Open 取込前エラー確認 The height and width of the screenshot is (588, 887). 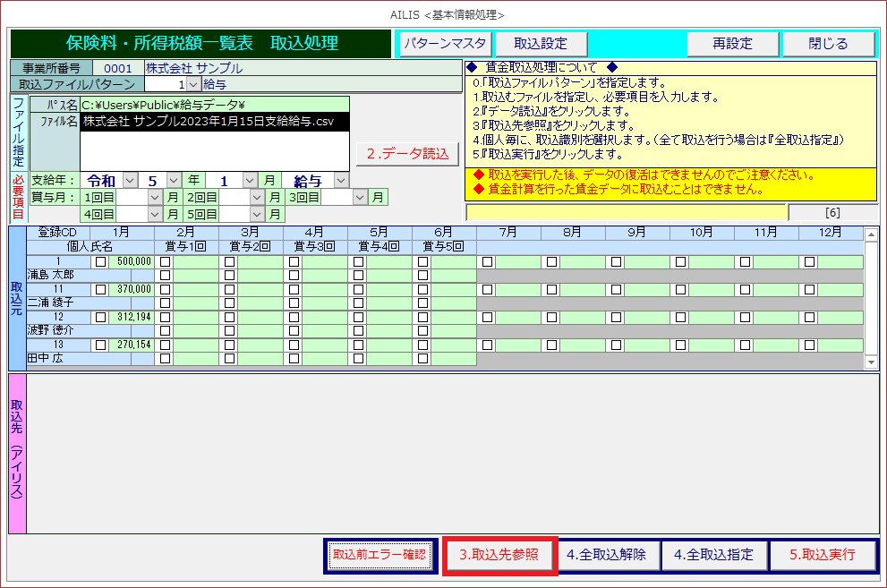380,555
